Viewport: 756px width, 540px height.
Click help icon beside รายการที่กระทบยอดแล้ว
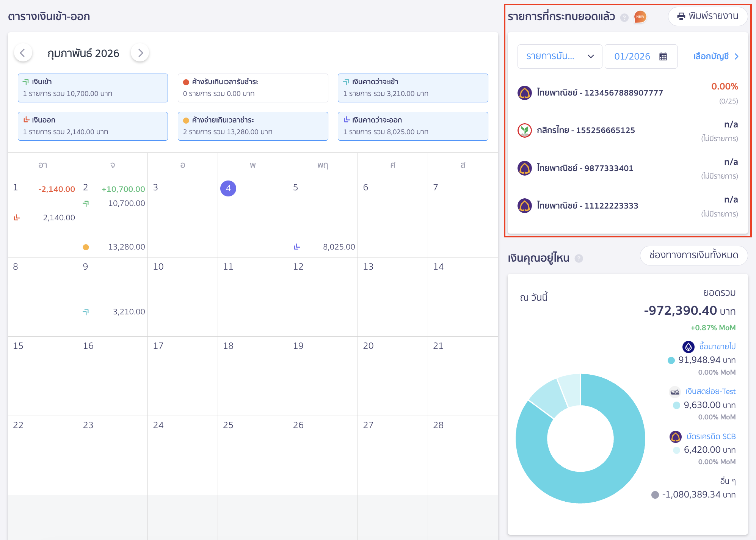624,17
